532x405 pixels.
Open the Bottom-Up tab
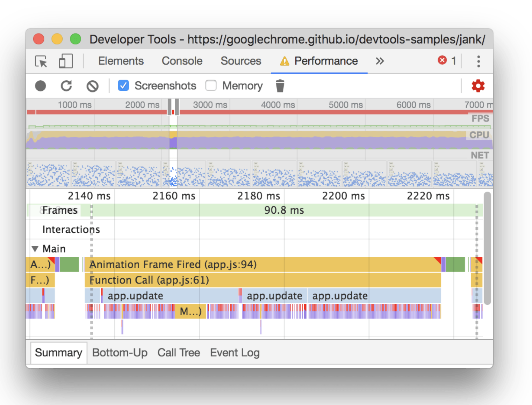120,353
